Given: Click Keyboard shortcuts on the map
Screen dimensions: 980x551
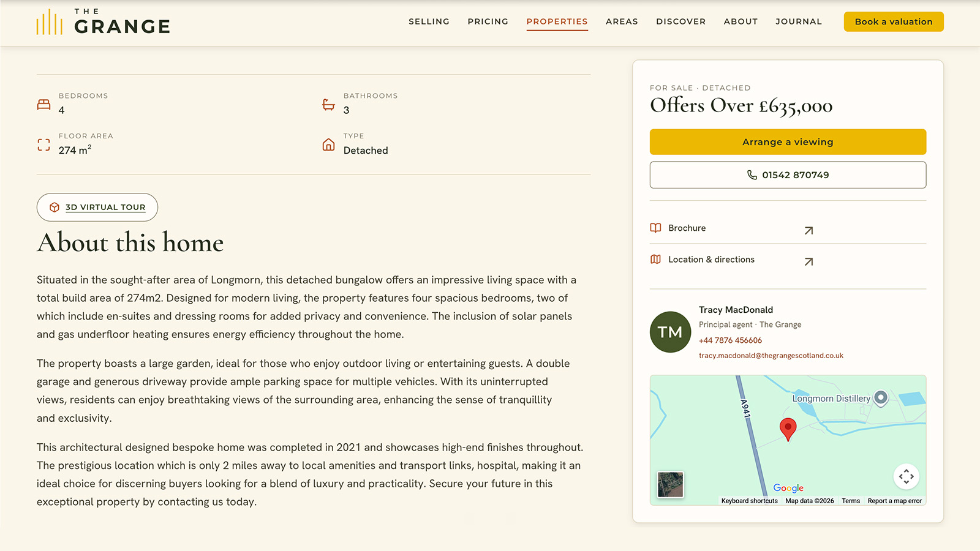Looking at the screenshot, I should point(749,501).
